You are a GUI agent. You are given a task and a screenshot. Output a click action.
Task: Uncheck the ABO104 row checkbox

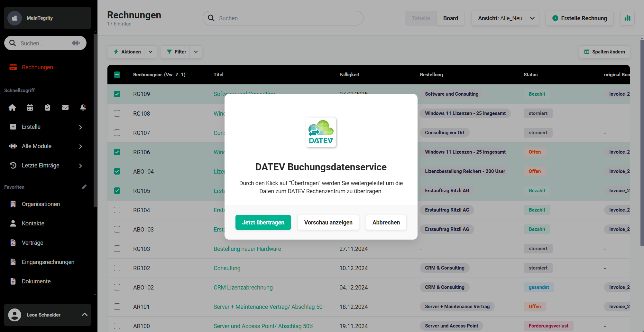(117, 171)
